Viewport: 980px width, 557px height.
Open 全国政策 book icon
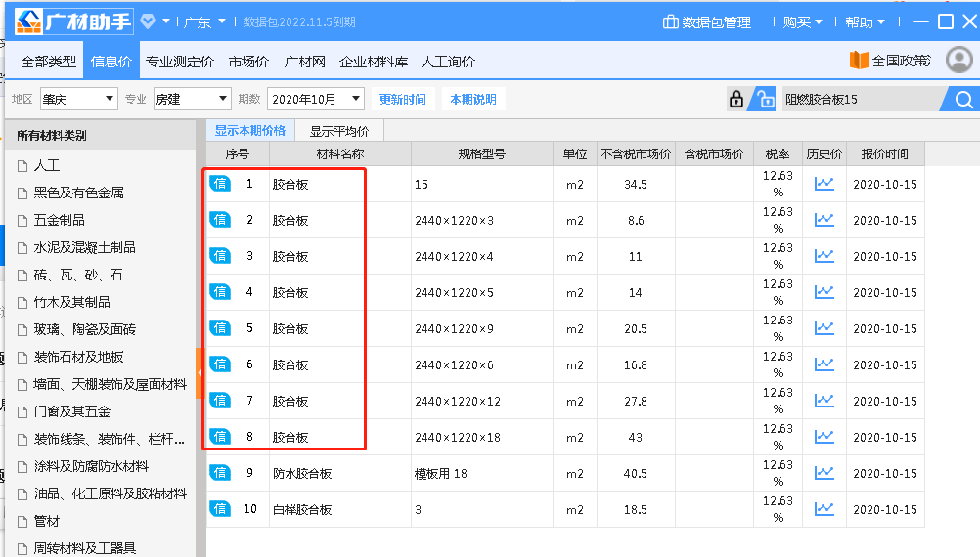860,61
